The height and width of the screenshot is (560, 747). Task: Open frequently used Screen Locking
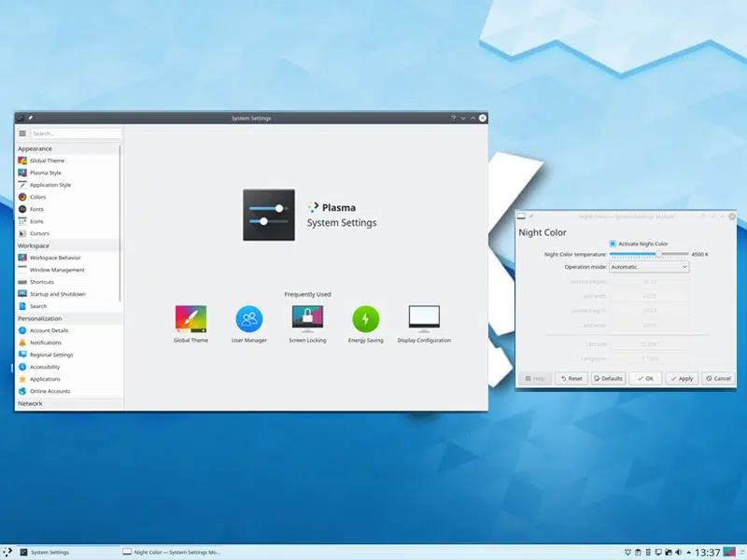pyautogui.click(x=307, y=324)
